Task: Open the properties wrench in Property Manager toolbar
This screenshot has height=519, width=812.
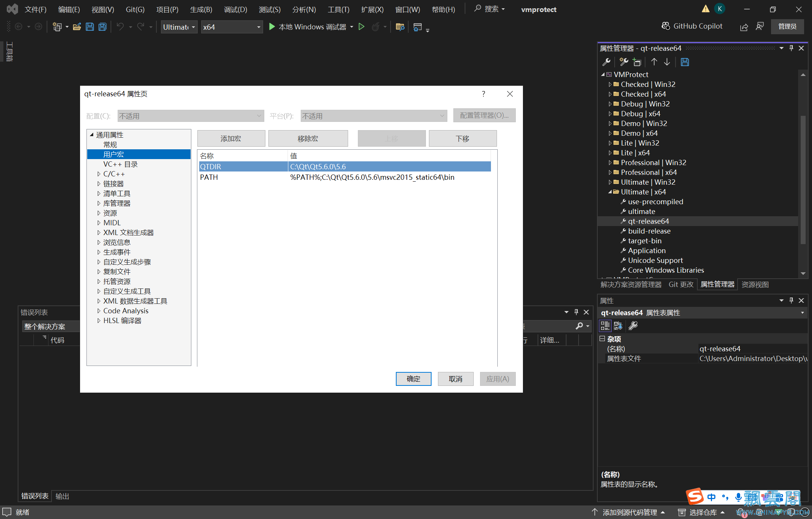Action: pyautogui.click(x=606, y=62)
